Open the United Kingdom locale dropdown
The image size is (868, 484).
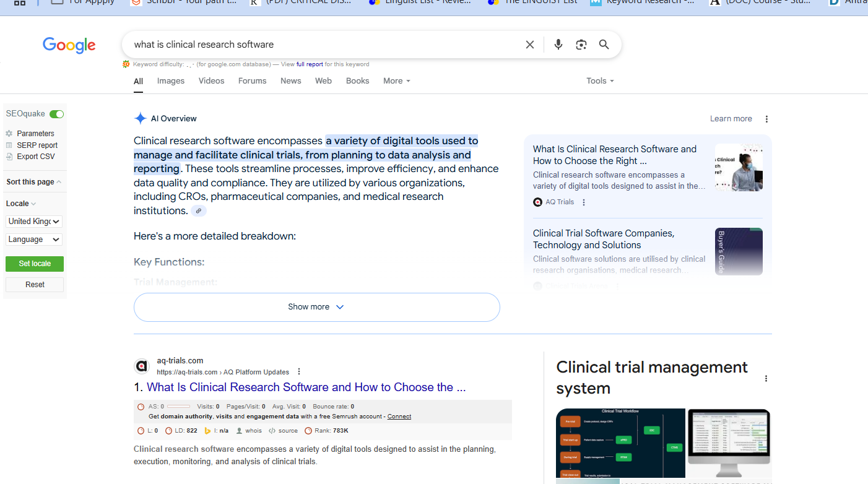tap(34, 222)
